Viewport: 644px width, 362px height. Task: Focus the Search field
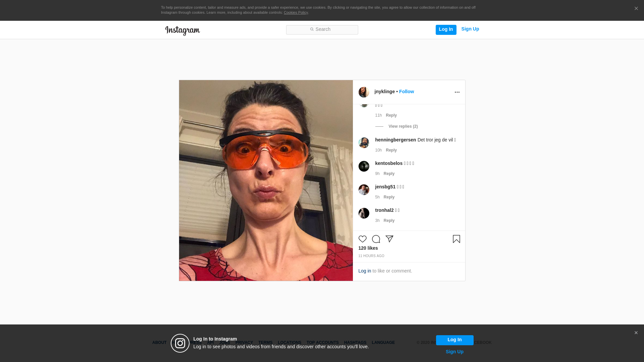322,30
